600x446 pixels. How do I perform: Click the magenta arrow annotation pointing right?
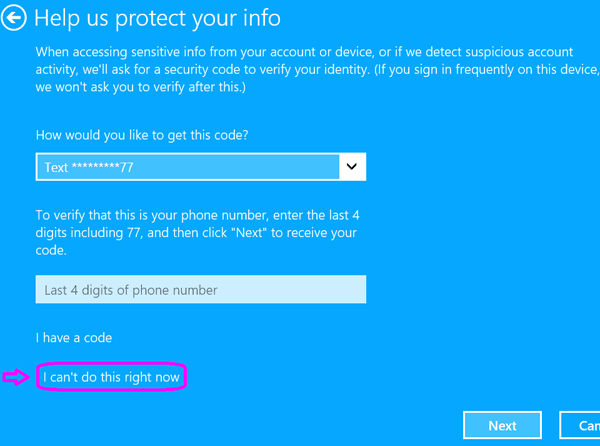[x=16, y=377]
